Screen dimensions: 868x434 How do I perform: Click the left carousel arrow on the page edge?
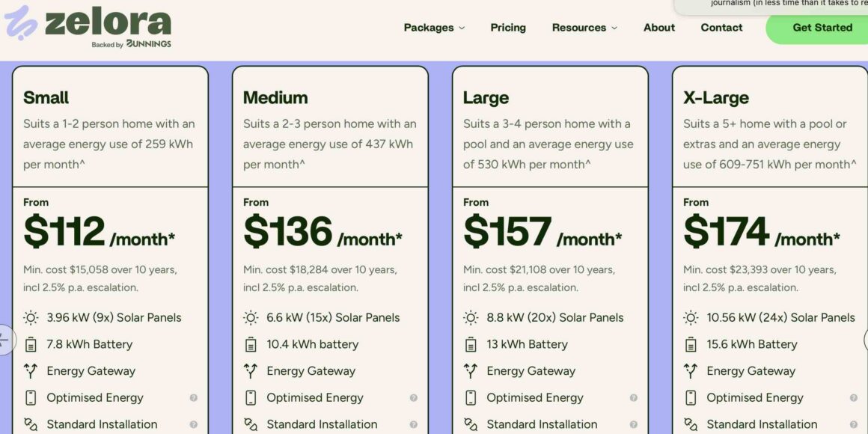tap(4, 339)
